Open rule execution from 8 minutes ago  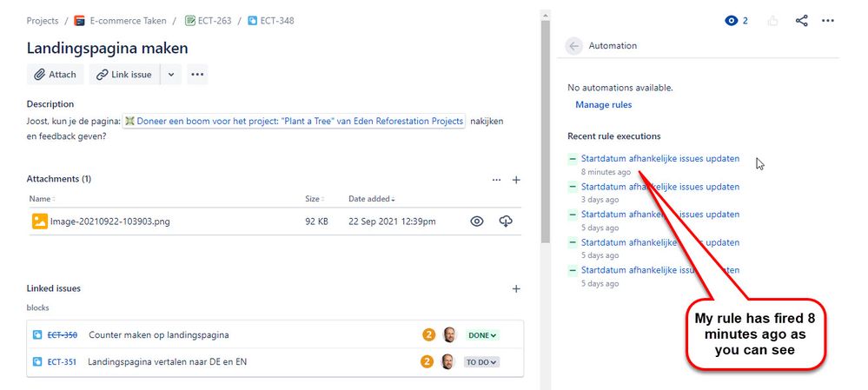[x=659, y=159]
